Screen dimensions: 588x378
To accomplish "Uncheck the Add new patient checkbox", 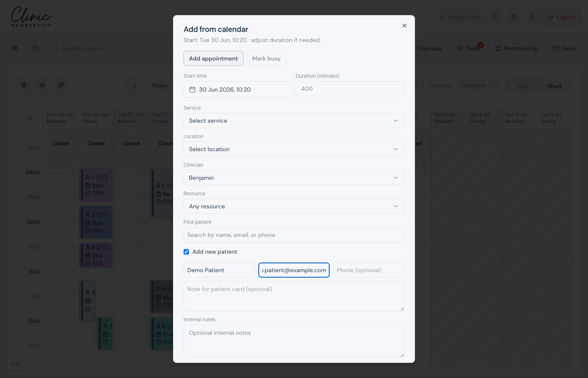I will tap(186, 252).
